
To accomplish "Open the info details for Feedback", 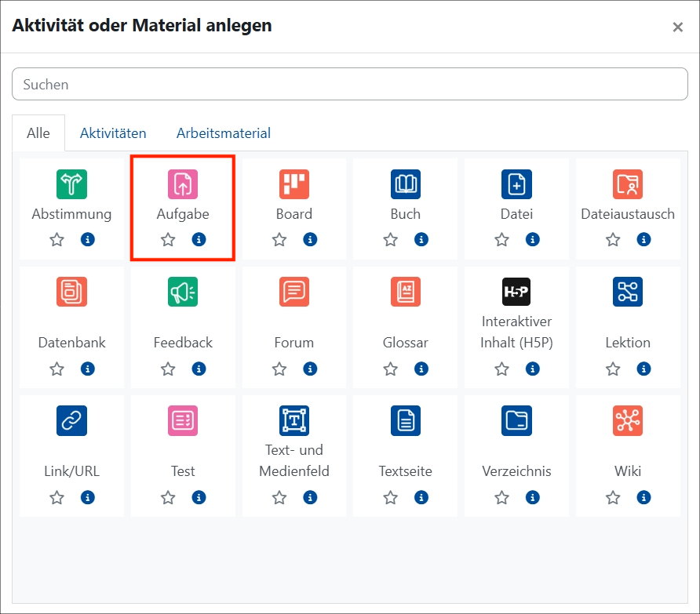I will click(x=198, y=369).
